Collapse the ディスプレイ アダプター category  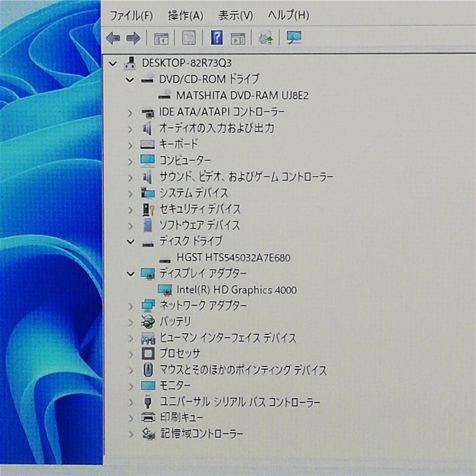(x=130, y=274)
